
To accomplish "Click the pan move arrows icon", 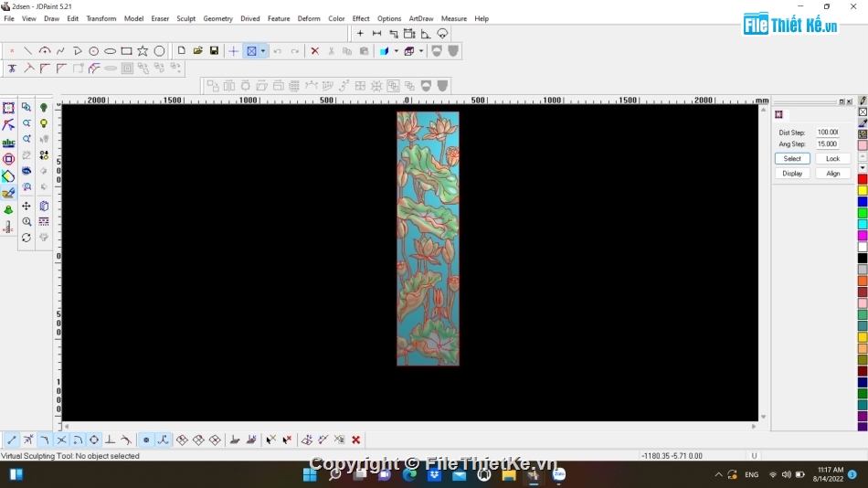I will coord(26,206).
